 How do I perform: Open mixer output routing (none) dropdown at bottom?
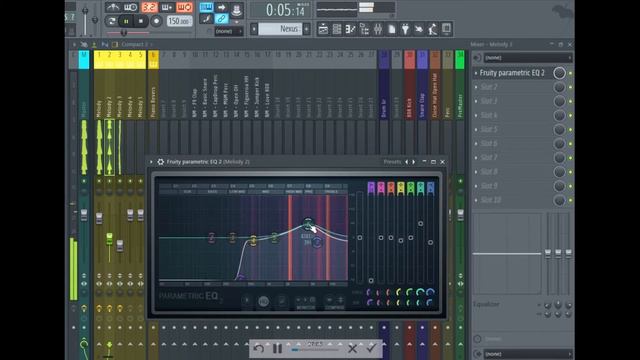tap(528, 353)
